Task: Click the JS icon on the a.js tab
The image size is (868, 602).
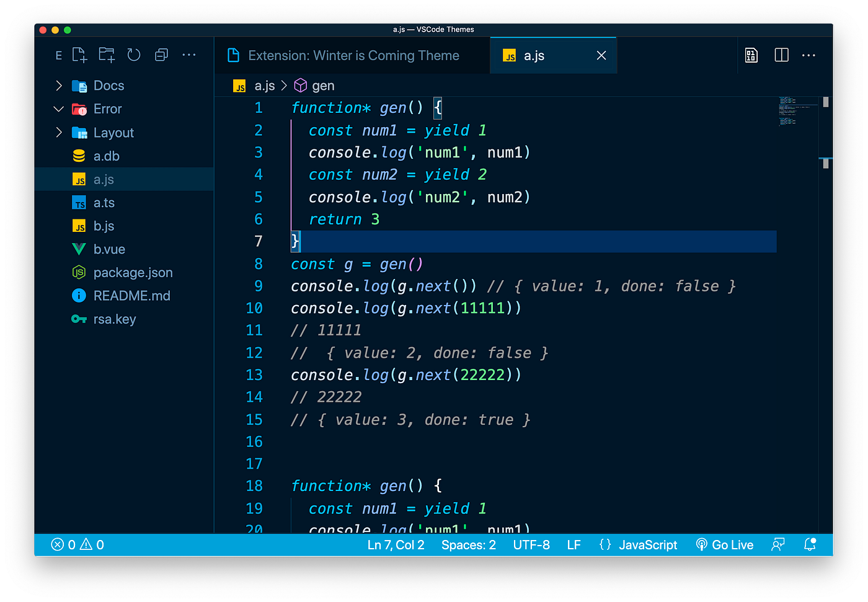Action: coord(509,55)
